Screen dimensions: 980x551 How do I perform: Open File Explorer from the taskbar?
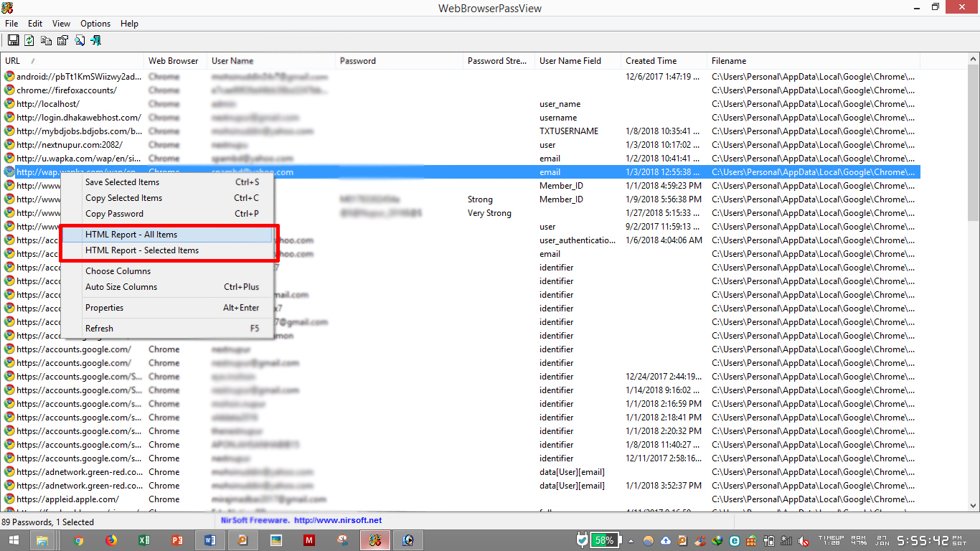point(42,540)
